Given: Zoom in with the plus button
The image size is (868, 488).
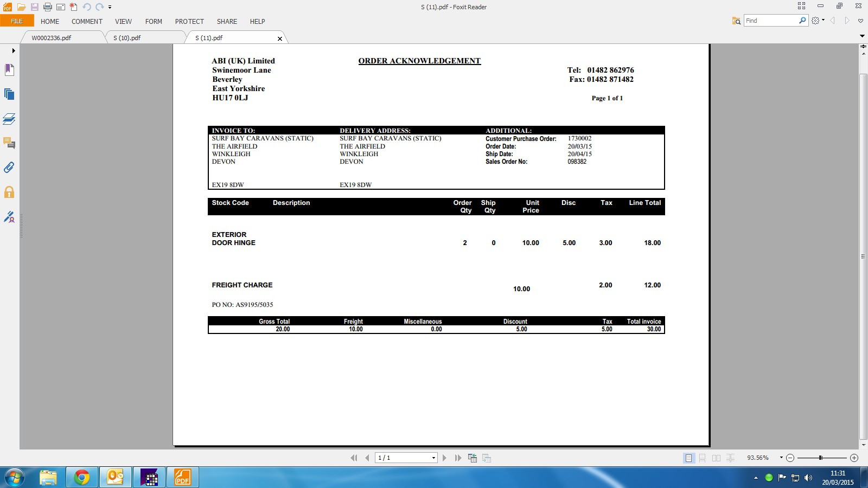Looking at the screenshot, I should tap(854, 458).
